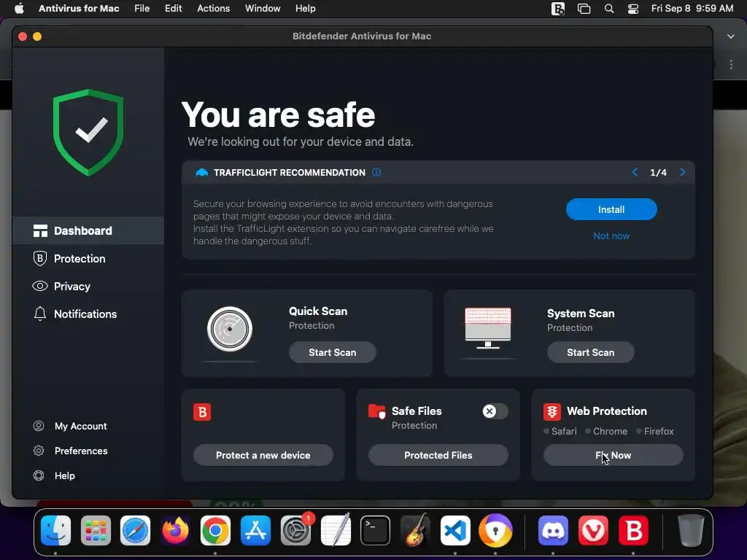Click the Notifications bell icon
The height and width of the screenshot is (560, 747).
click(x=40, y=314)
